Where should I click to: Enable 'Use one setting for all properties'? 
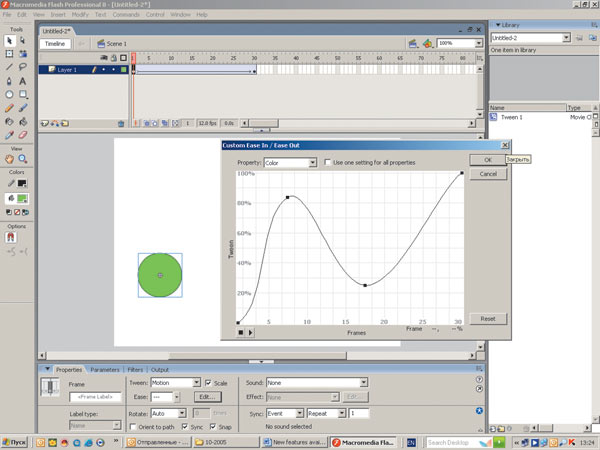pos(329,162)
